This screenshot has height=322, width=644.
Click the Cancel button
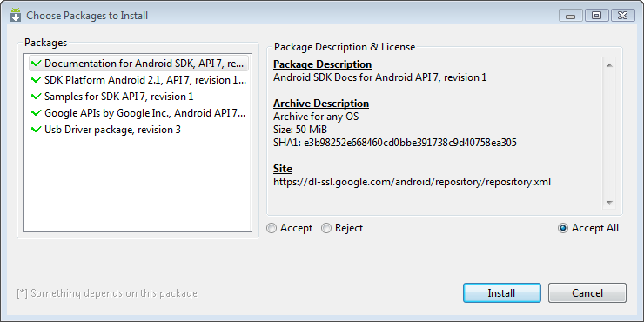tap(587, 293)
